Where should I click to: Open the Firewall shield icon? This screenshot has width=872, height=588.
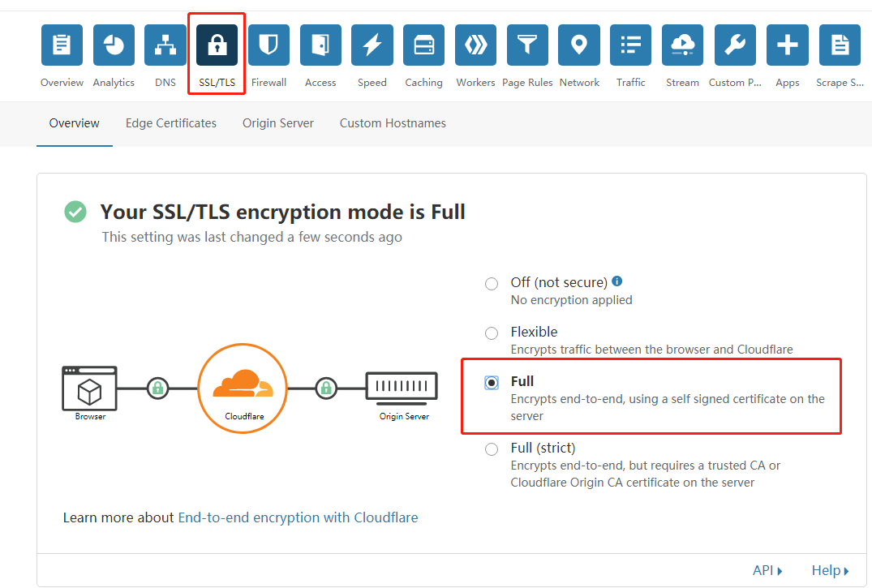click(268, 45)
